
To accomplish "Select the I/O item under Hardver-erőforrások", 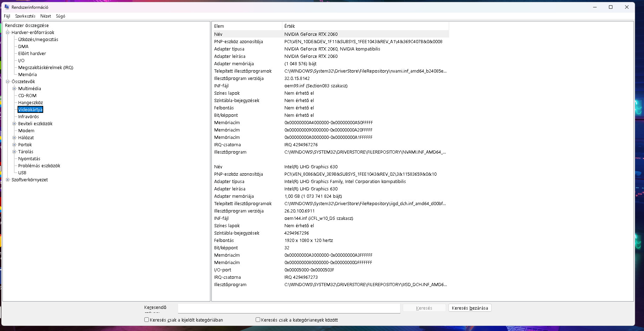I will coord(21,60).
